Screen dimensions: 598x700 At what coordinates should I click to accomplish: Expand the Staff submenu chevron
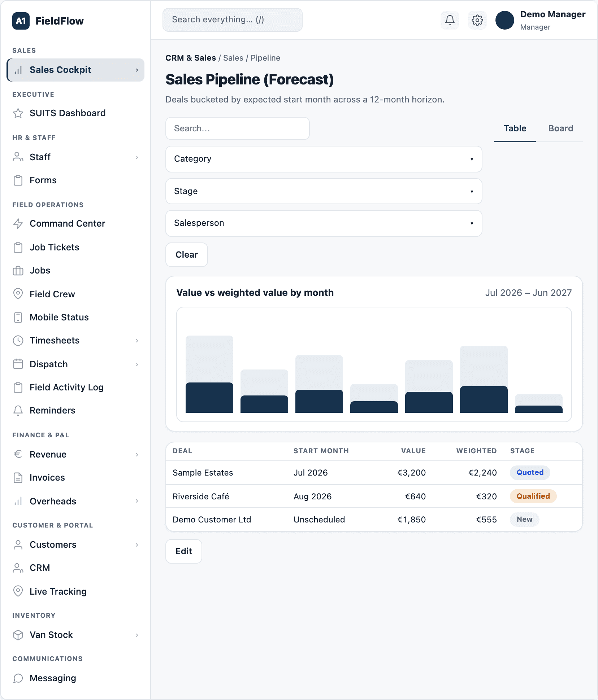point(137,157)
